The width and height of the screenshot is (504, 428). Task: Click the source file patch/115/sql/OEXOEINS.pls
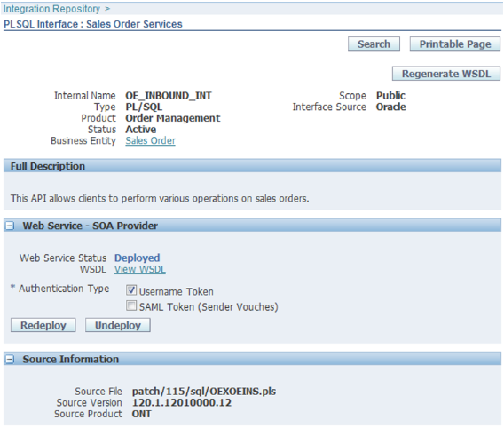tap(204, 392)
